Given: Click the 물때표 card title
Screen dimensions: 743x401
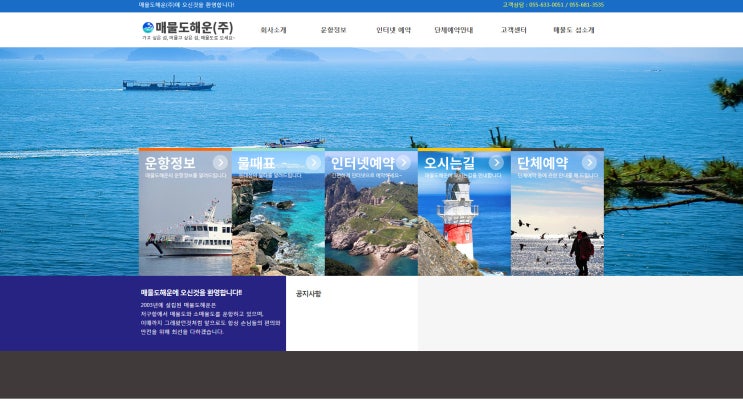Looking at the screenshot, I should click(256, 163).
